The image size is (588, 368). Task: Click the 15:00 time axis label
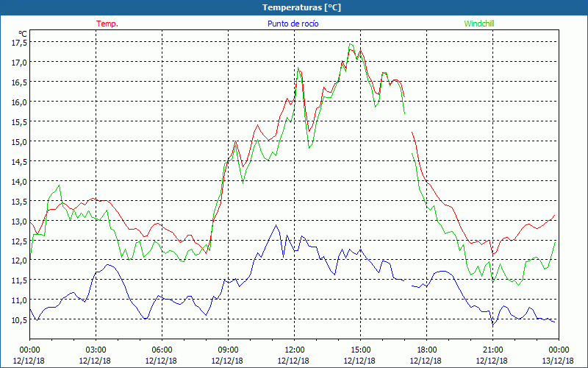click(360, 350)
